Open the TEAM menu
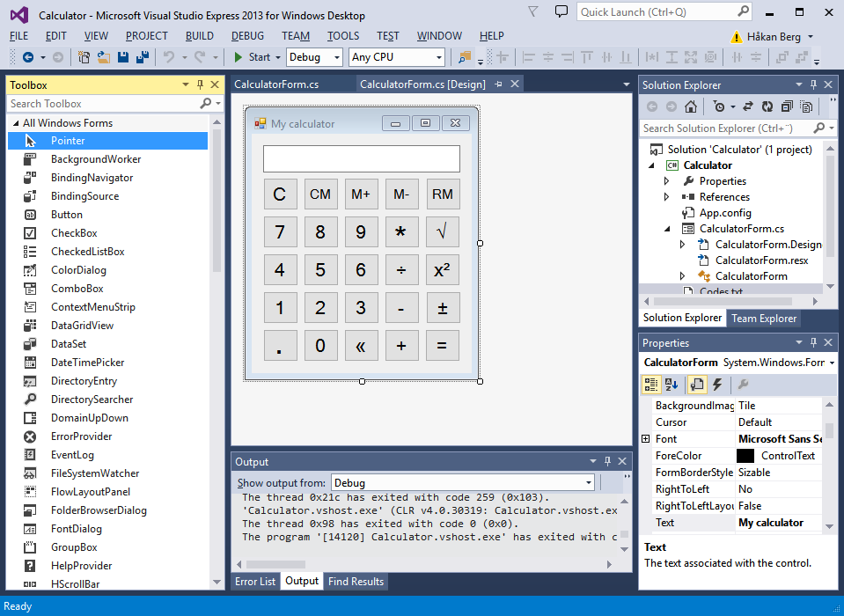Viewport: 844px width, 616px height. 296,36
